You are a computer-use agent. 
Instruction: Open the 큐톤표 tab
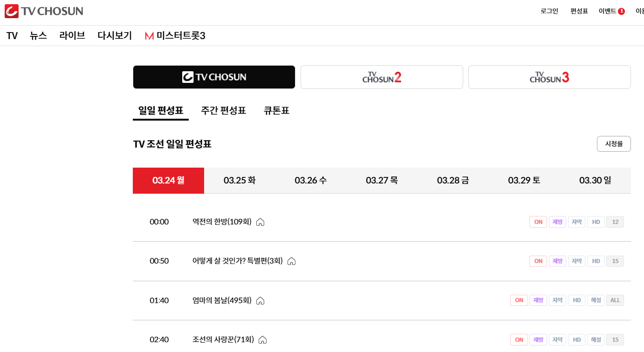(276, 110)
